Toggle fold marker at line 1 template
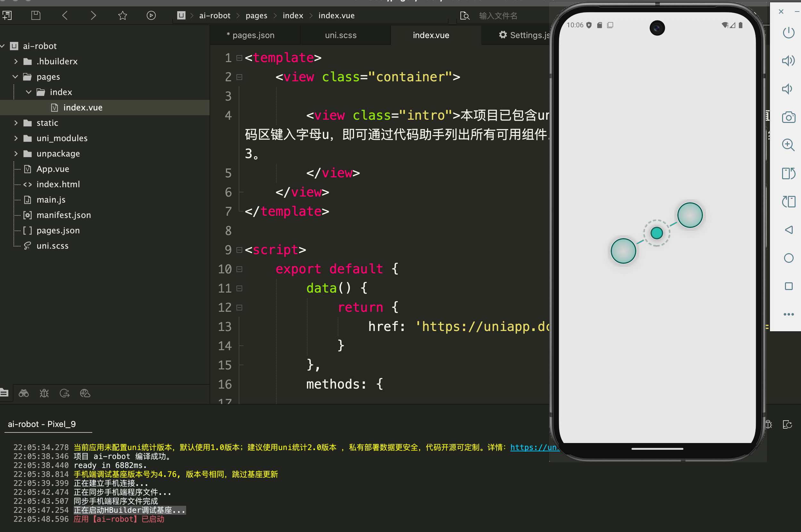 (x=239, y=58)
